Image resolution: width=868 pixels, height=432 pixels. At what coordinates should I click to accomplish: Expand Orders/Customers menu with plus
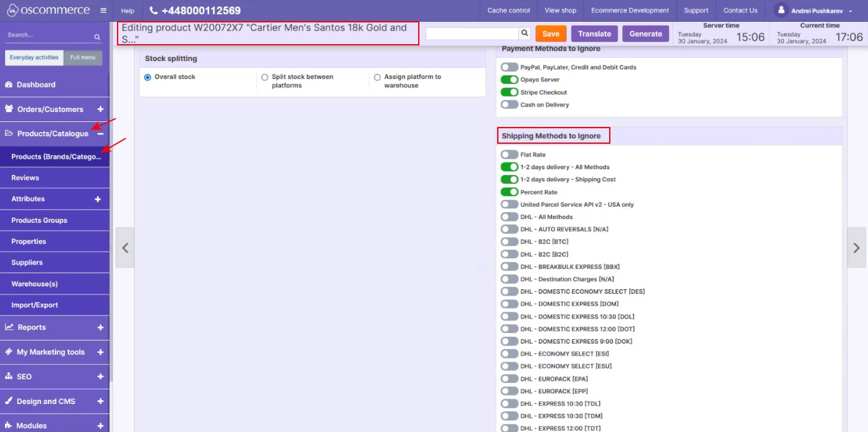coord(100,109)
